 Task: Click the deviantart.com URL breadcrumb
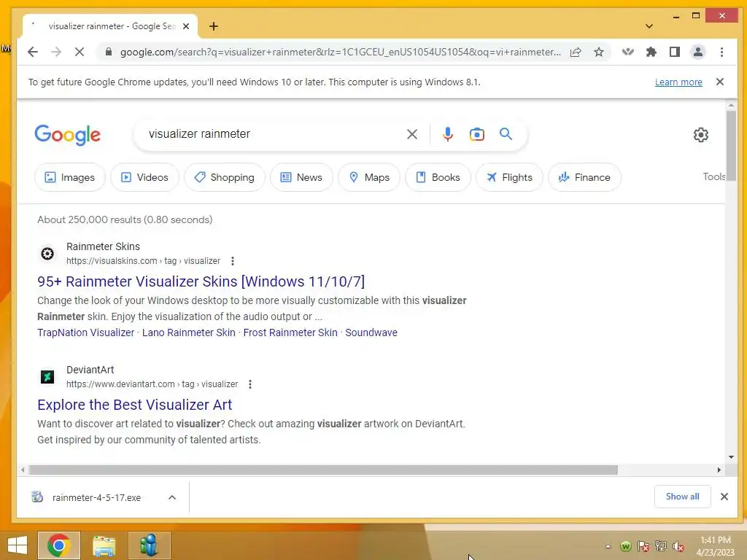[x=152, y=384]
